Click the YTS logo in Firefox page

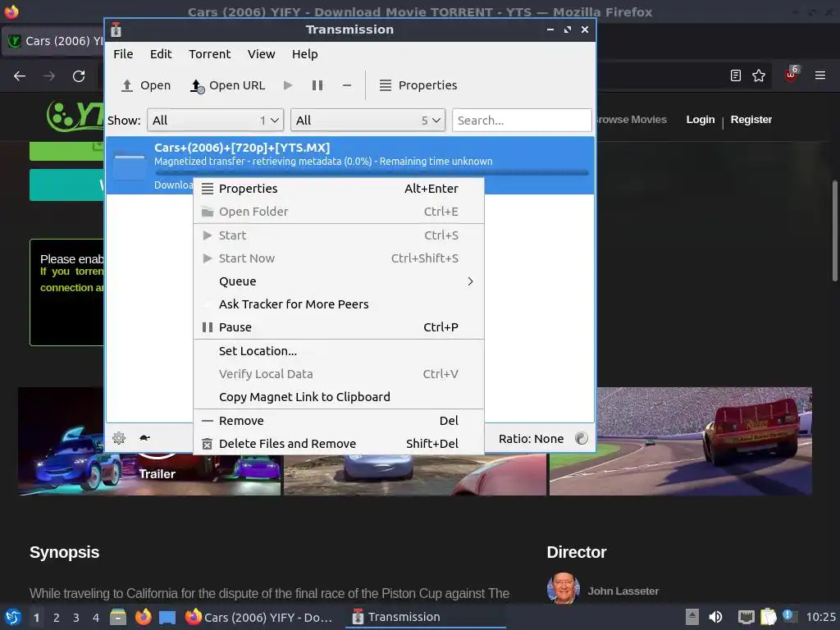click(76, 115)
